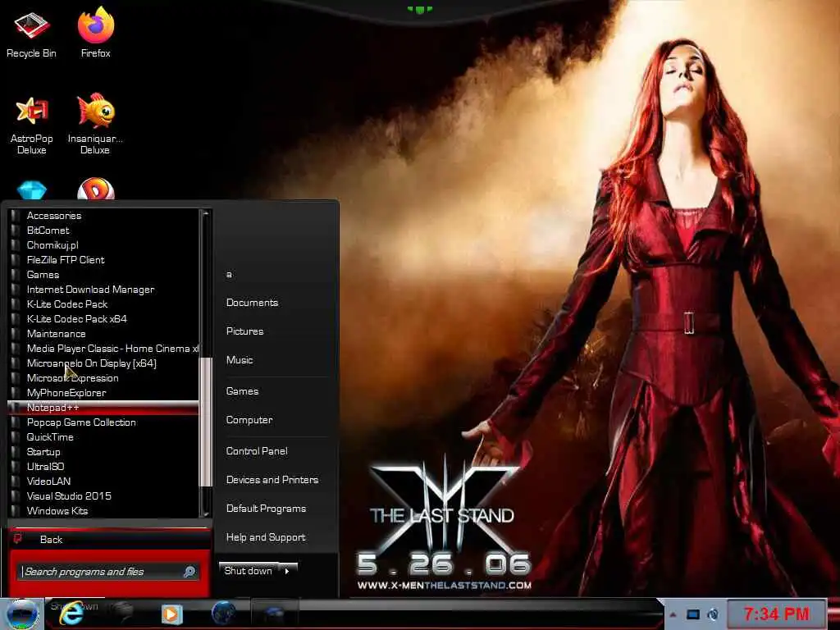Click the Start orb button
This screenshot has height=630, width=840.
point(21,614)
